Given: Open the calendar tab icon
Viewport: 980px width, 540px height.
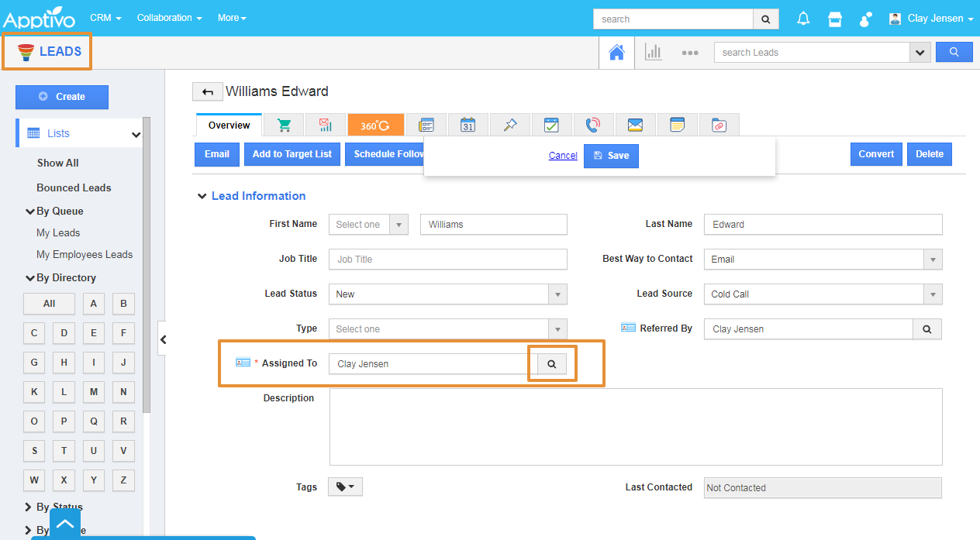Looking at the screenshot, I should [468, 125].
